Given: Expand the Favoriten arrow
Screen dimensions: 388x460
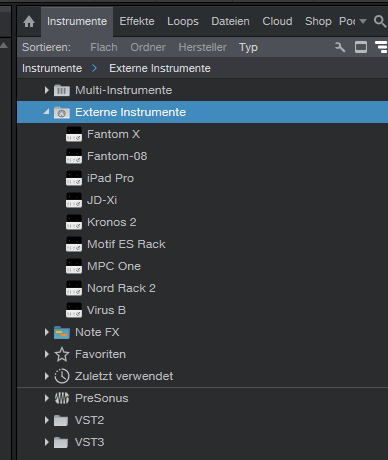Looking at the screenshot, I should 47,354.
